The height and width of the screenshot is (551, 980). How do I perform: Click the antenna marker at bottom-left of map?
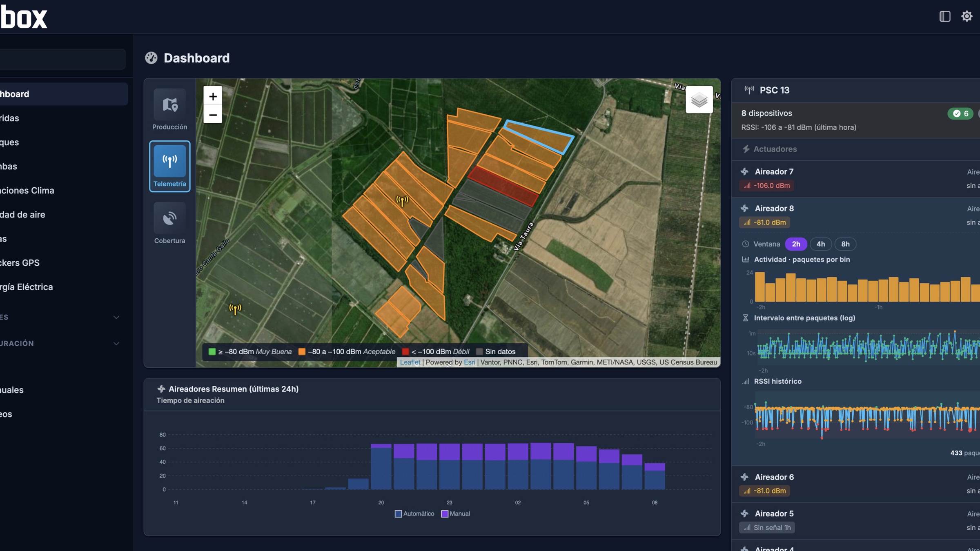[x=235, y=309]
